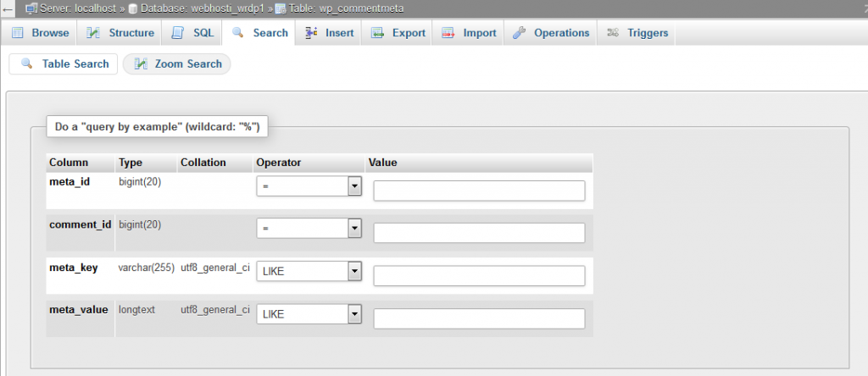This screenshot has width=868, height=376.
Task: Click the Structure tab icon
Action: (93, 33)
